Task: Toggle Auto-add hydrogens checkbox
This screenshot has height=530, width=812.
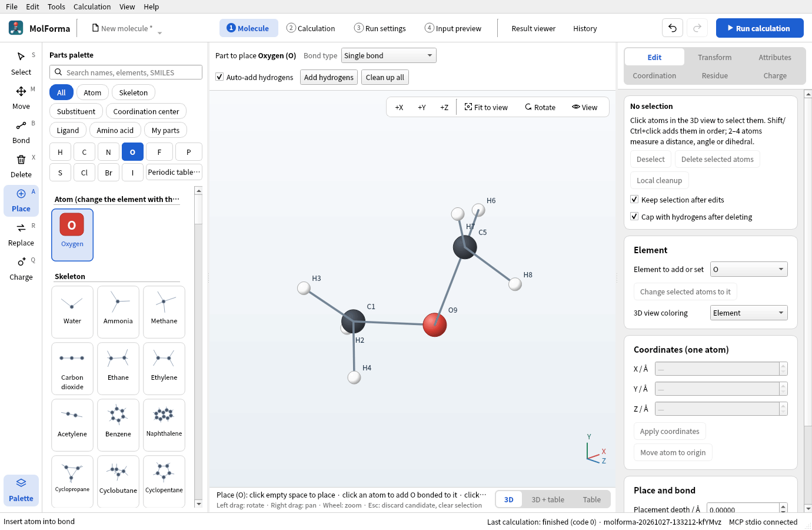Action: tap(219, 77)
